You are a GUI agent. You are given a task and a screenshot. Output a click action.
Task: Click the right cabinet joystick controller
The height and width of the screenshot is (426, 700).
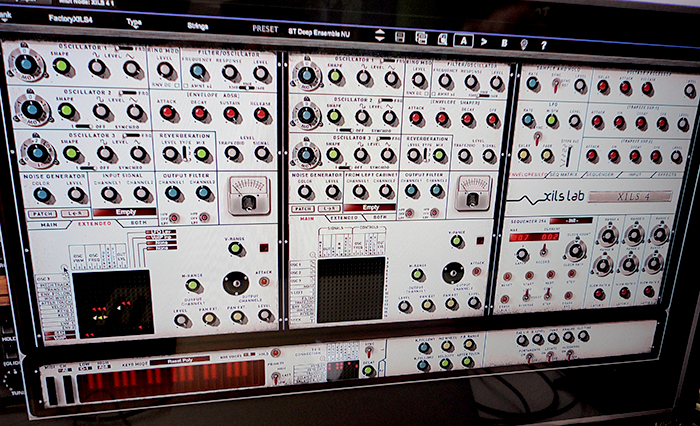453,273
